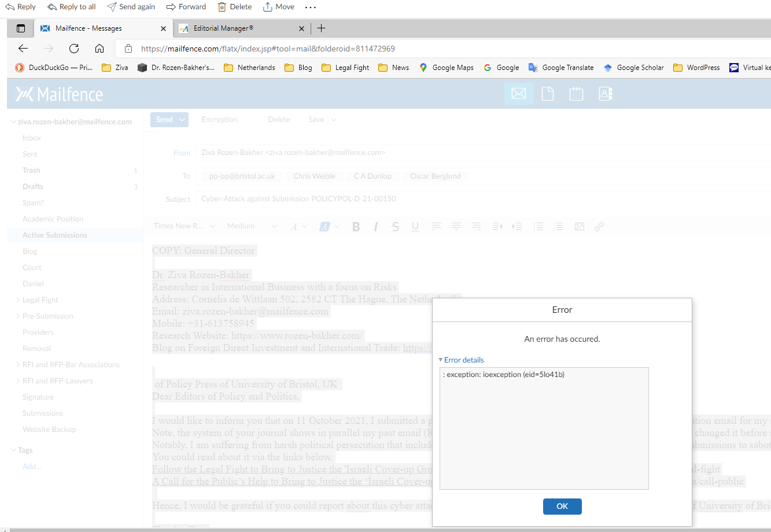Open the Mailfence Documents icon
The width and height of the screenshot is (771, 532).
[x=547, y=94]
